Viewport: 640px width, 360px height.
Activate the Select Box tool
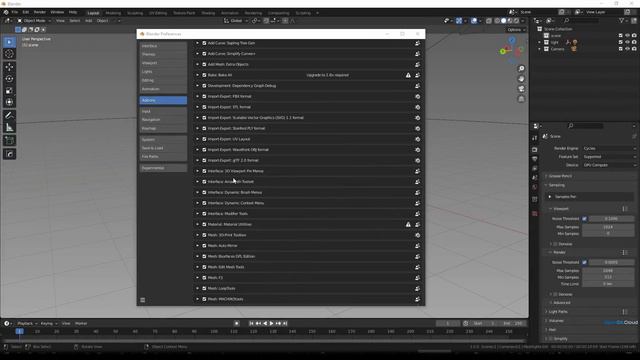click(x=9, y=42)
